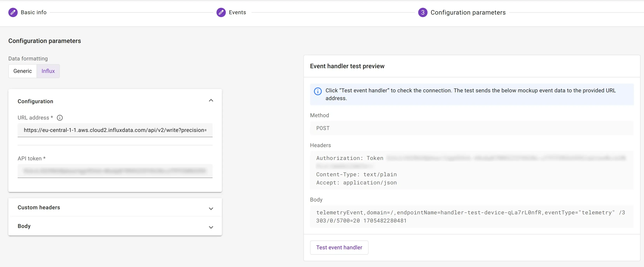Image resolution: width=644 pixels, height=267 pixels.
Task: Click the Event handler test preview heading
Action: 347,66
